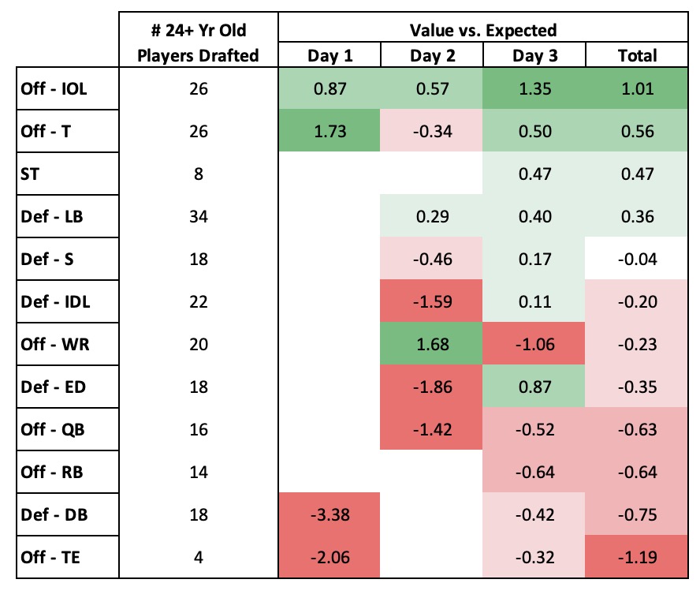Select the Off - IOL Day 3 cell showing 1.35
Viewport: 700px width, 598px height.
534,88
